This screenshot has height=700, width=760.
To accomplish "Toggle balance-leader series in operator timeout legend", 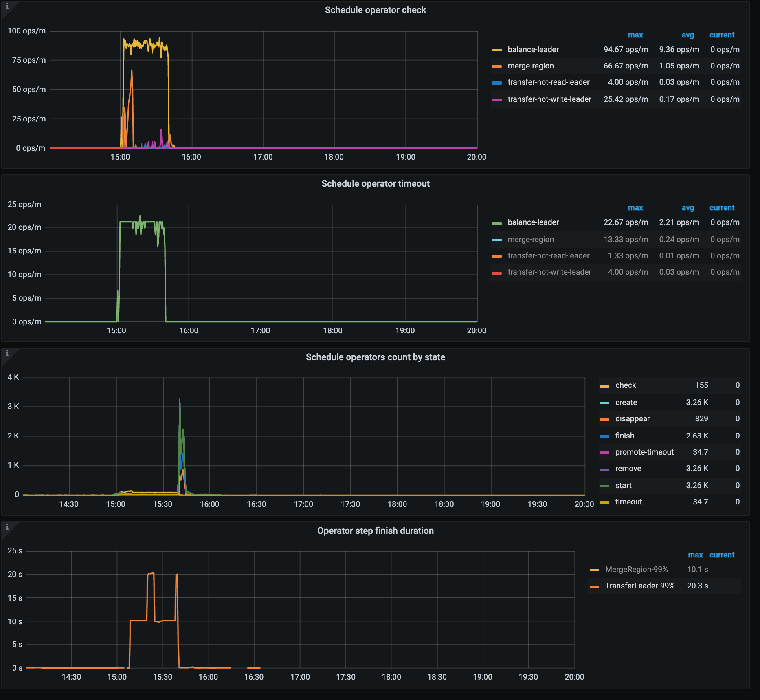I will click(533, 222).
